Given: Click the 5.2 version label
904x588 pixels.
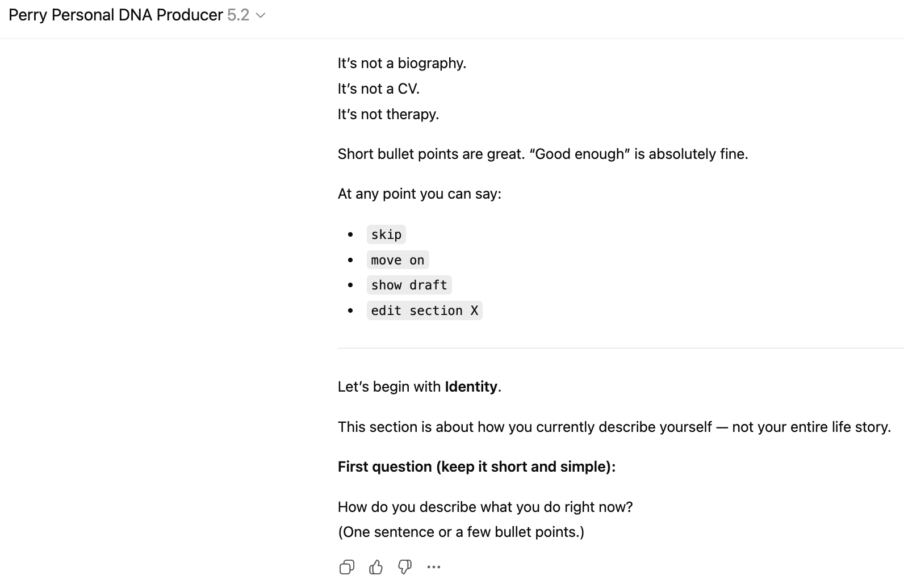Looking at the screenshot, I should click(238, 15).
